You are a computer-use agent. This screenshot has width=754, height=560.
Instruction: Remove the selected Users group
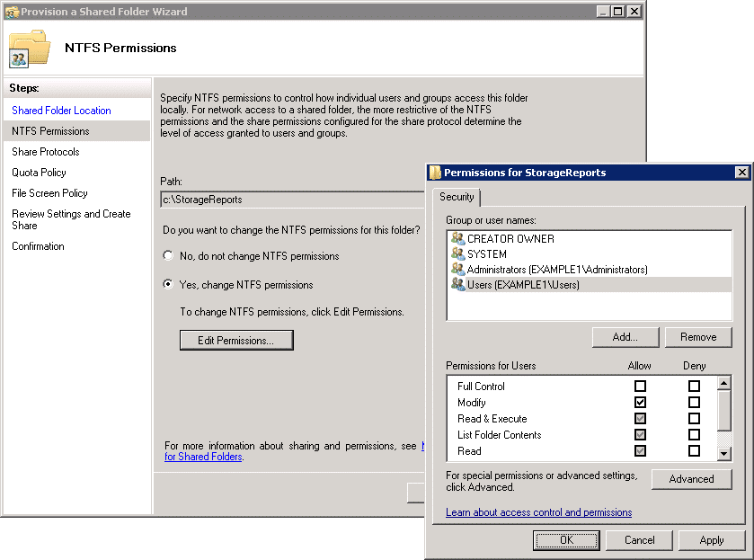pos(698,337)
